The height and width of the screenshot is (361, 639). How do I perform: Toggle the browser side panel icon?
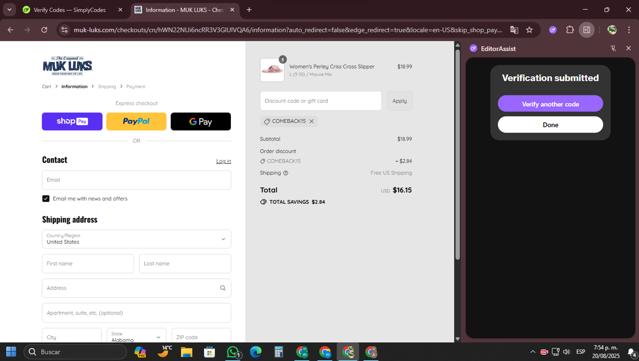(586, 30)
